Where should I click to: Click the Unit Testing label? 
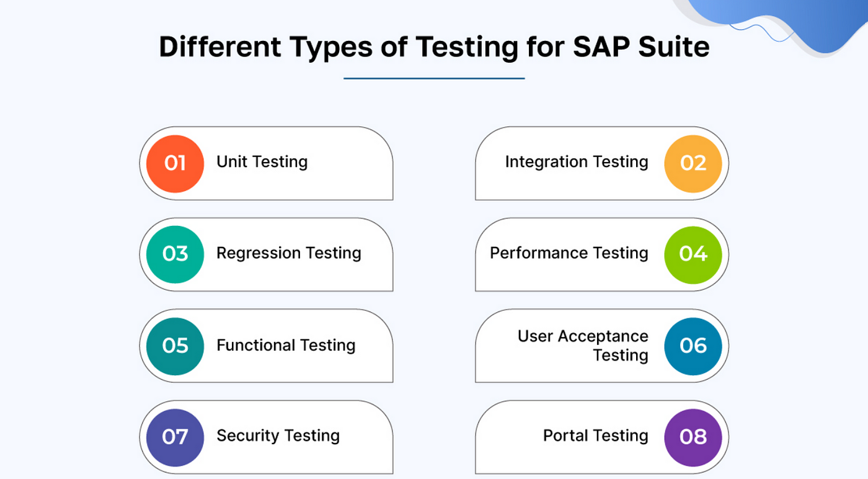(x=262, y=163)
